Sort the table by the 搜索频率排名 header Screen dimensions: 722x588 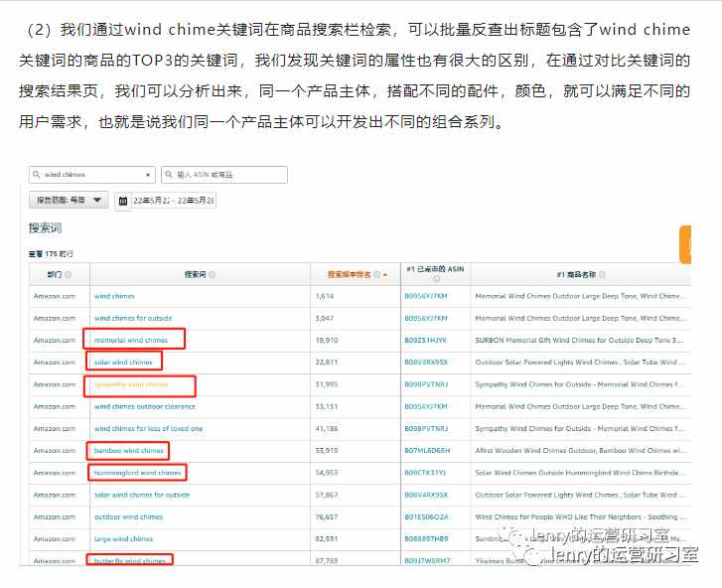pyautogui.click(x=349, y=274)
